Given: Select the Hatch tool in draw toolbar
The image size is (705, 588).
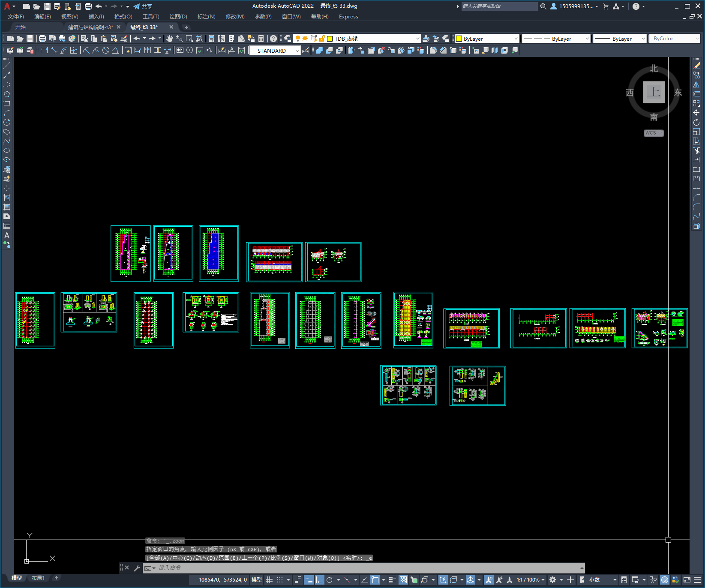Looking at the screenshot, I should click(x=7, y=198).
